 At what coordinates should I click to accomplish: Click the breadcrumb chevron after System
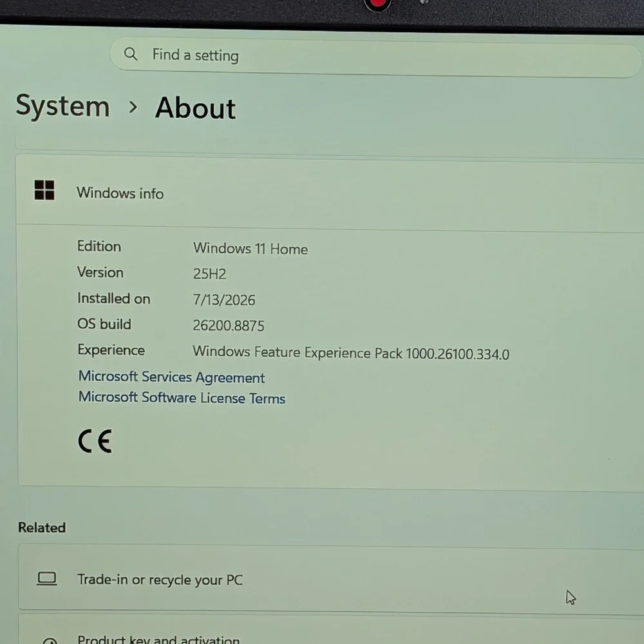133,107
